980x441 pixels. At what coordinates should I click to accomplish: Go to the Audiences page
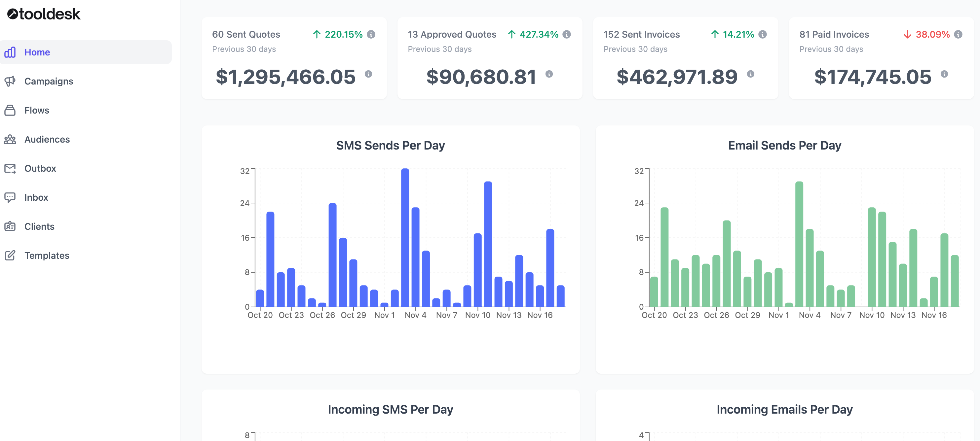pyautogui.click(x=47, y=139)
